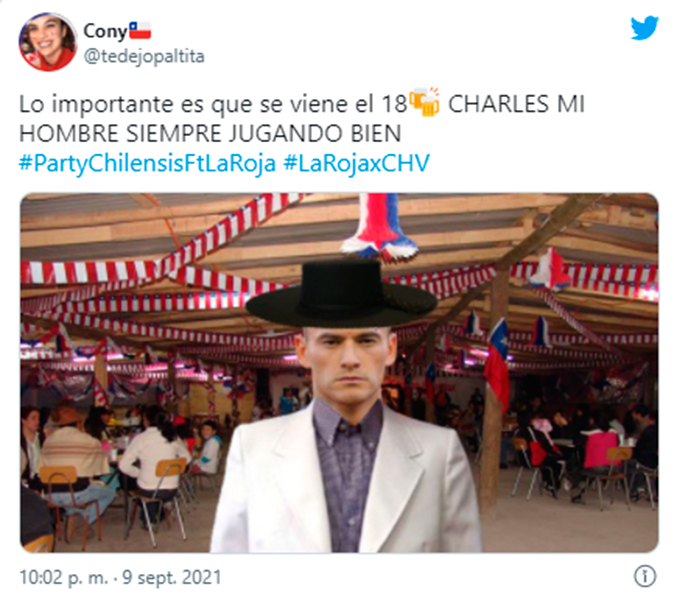The image size is (674, 601).
Task: Click the 9 sept. 2021 date
Action: [x=172, y=577]
